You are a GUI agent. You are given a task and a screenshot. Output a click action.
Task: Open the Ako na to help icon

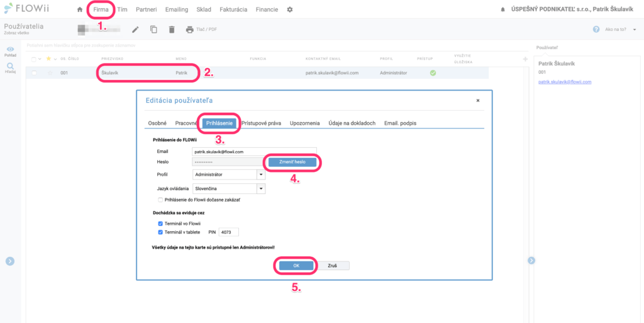[x=596, y=30]
